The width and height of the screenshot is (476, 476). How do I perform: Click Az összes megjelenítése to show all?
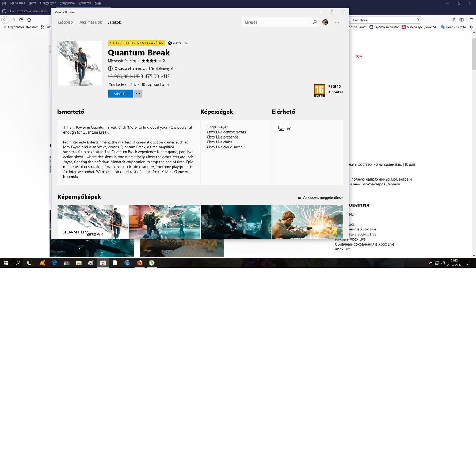click(323, 198)
